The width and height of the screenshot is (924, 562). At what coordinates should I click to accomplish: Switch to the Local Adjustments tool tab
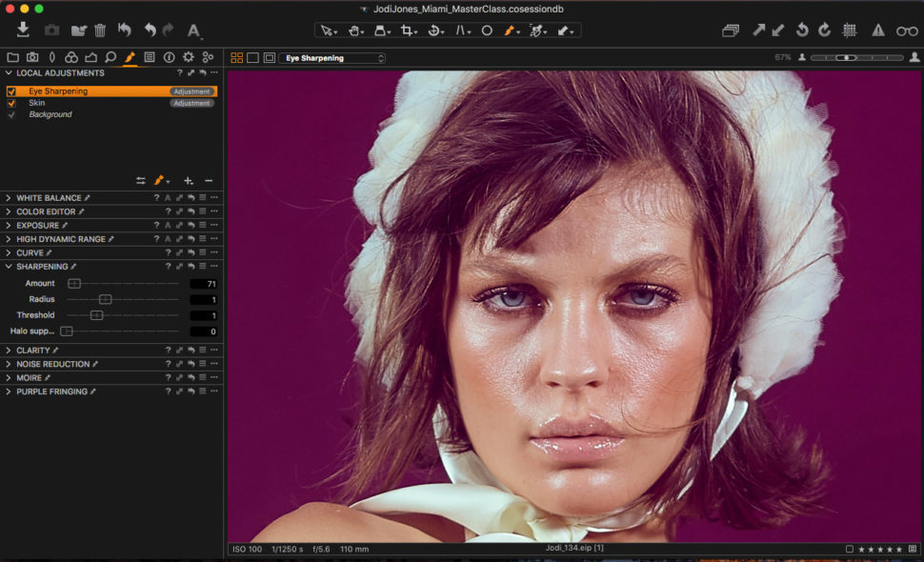tap(131, 57)
